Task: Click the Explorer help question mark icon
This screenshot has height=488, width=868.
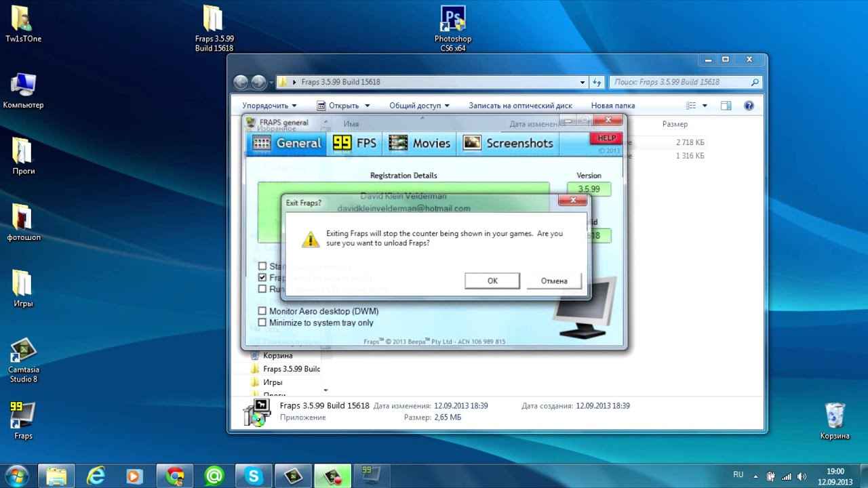Action: click(749, 106)
